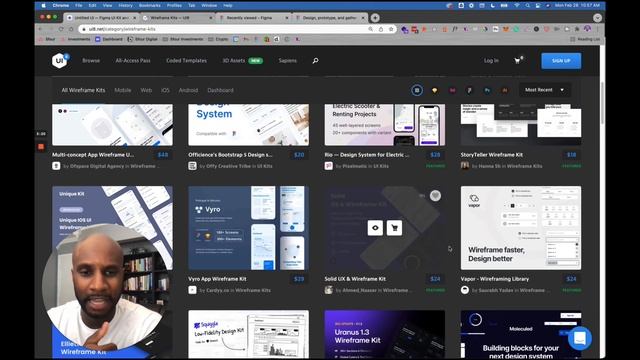
Task: Click the zoom magnifier in address bar
Action: 371,29
